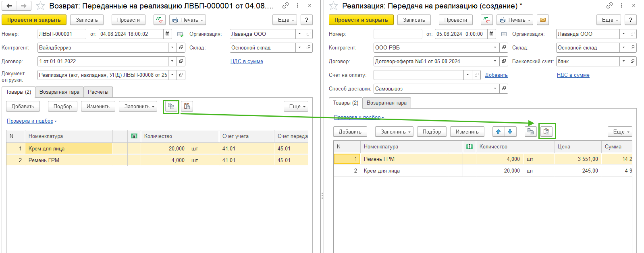Click document status icon in Реализация window
The width and height of the screenshot is (644, 253).
click(504, 34)
